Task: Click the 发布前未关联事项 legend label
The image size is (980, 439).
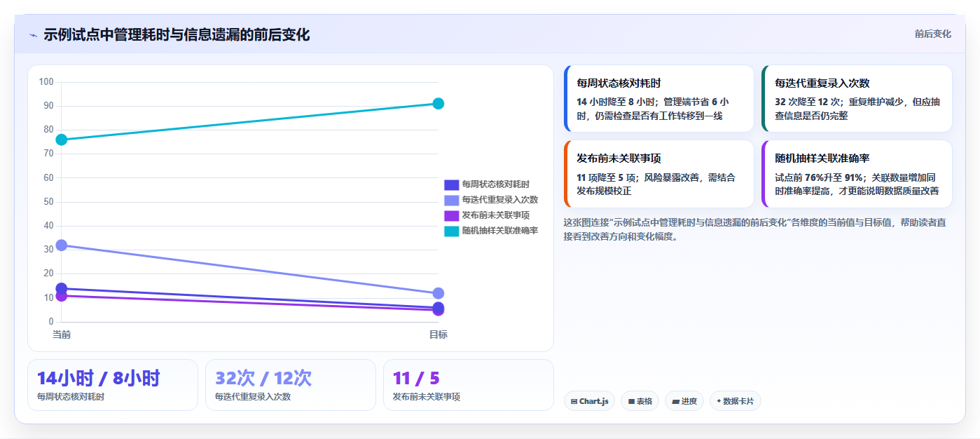Action: tap(496, 215)
